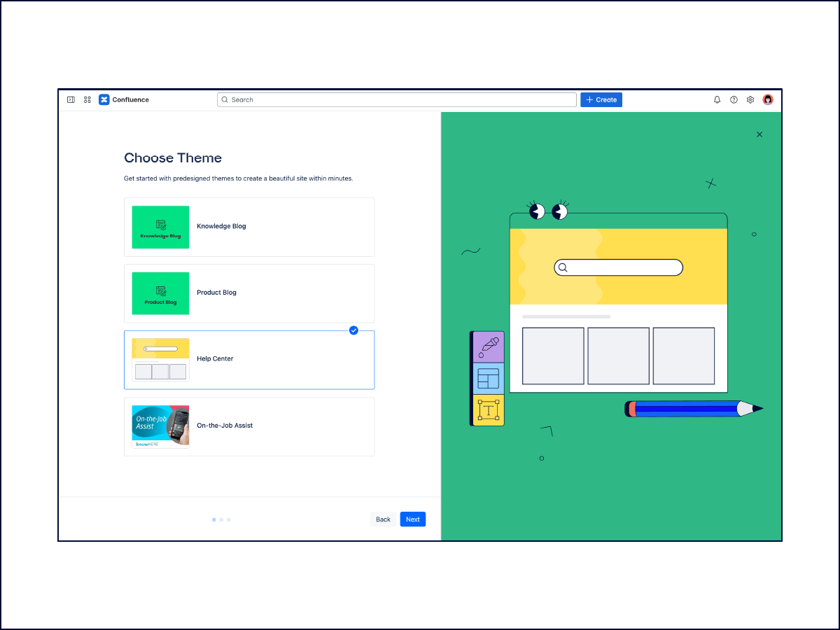The height and width of the screenshot is (630, 840).
Task: Go Back to the previous step
Action: point(383,519)
